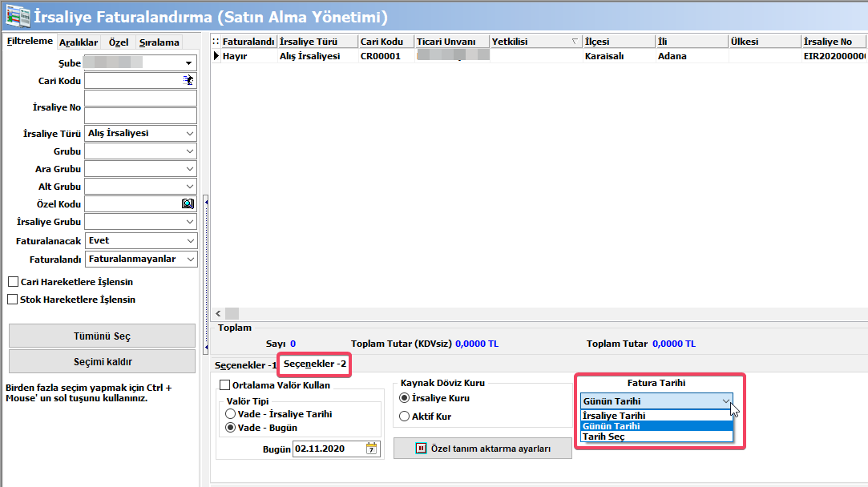Screen dimensions: 868x487
Task: Sort by the Faturalandı column header
Action: 248,42
